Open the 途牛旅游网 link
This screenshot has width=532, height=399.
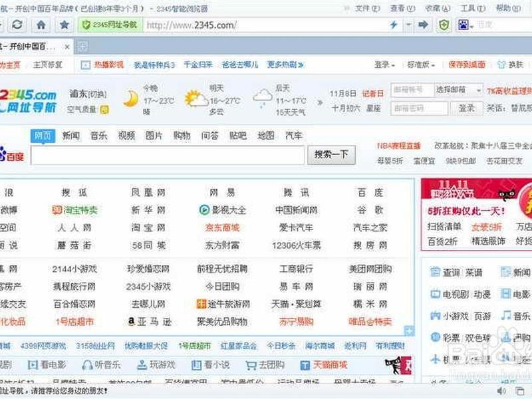click(223, 304)
